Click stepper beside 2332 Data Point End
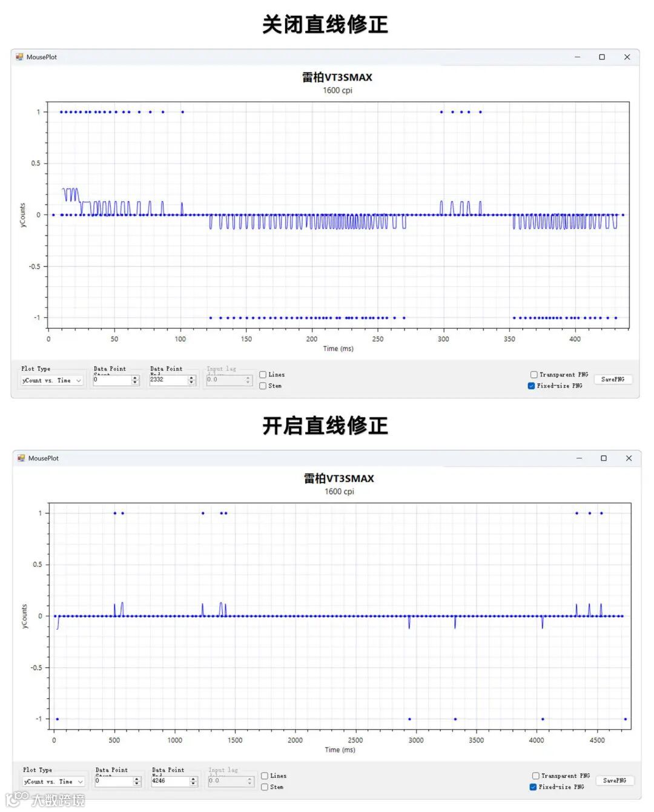The height and width of the screenshot is (812, 654). pos(192,380)
